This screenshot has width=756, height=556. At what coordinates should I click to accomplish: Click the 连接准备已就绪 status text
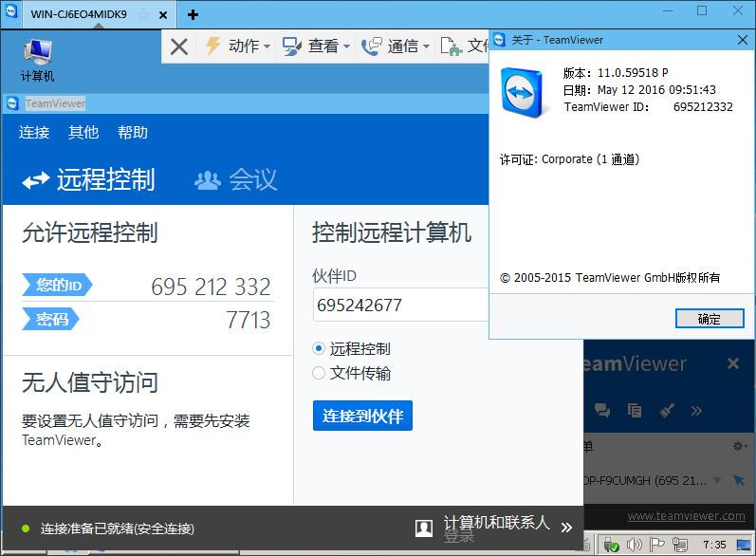click(118, 528)
